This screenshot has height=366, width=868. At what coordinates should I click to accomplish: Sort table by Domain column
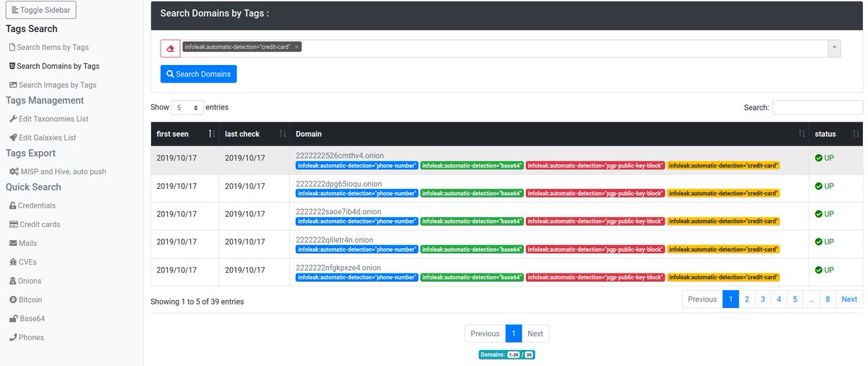[x=549, y=134]
